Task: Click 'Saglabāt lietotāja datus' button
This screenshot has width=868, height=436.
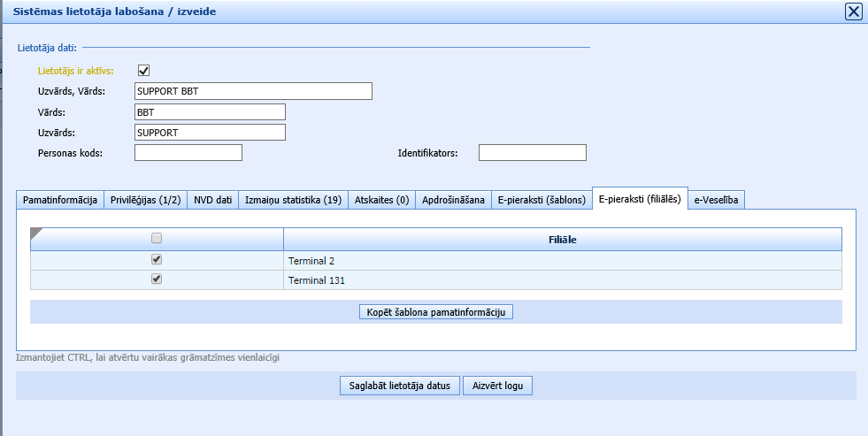Action: pos(399,386)
